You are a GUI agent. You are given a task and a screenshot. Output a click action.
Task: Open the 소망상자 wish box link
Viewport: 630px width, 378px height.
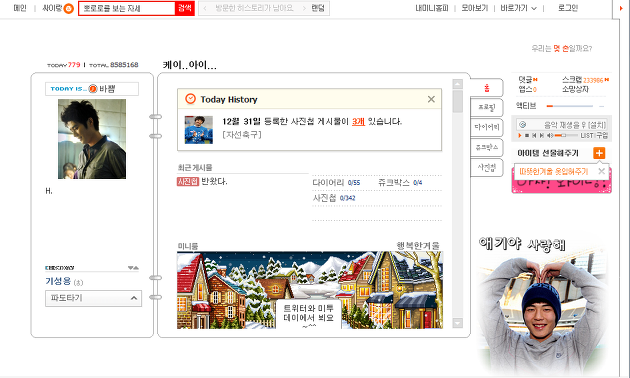click(575, 89)
